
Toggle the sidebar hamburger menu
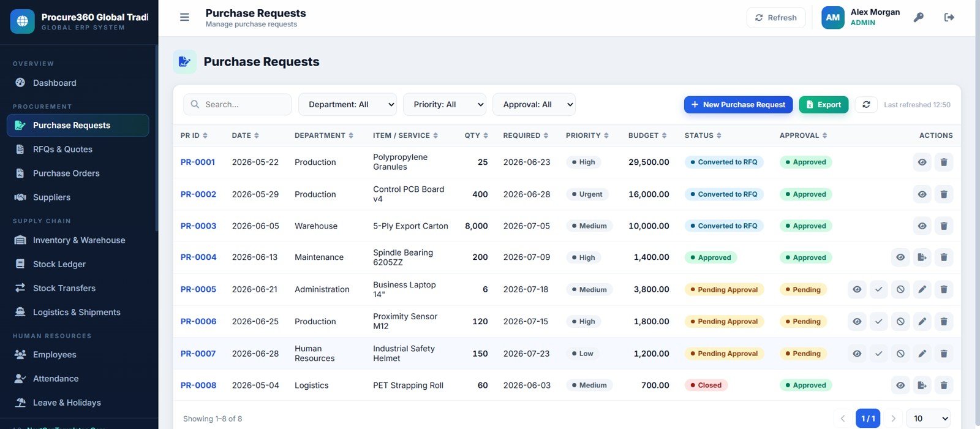pyautogui.click(x=184, y=18)
